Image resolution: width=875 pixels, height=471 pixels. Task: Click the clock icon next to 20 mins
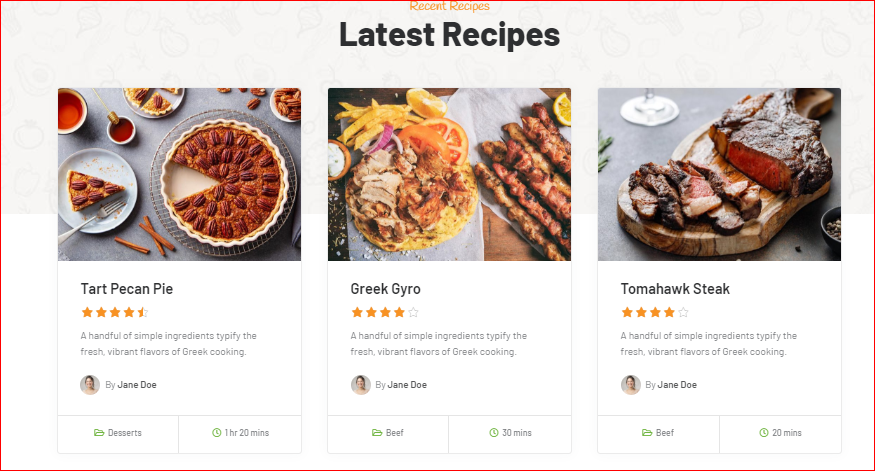pyautogui.click(x=764, y=432)
